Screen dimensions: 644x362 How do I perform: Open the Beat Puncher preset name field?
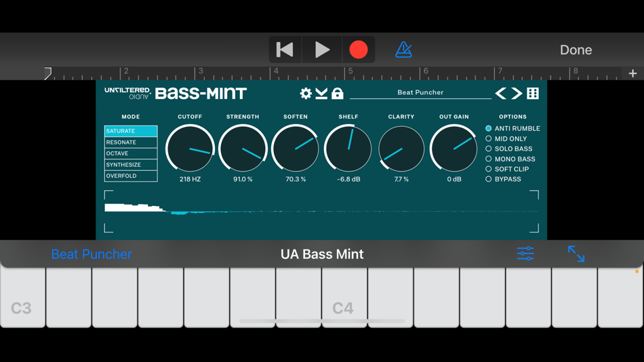[x=420, y=92]
